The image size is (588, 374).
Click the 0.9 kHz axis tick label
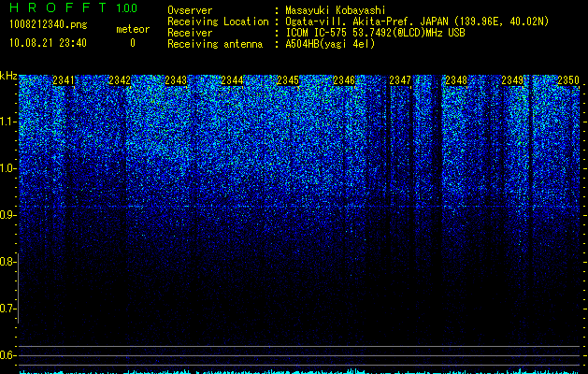[7, 215]
